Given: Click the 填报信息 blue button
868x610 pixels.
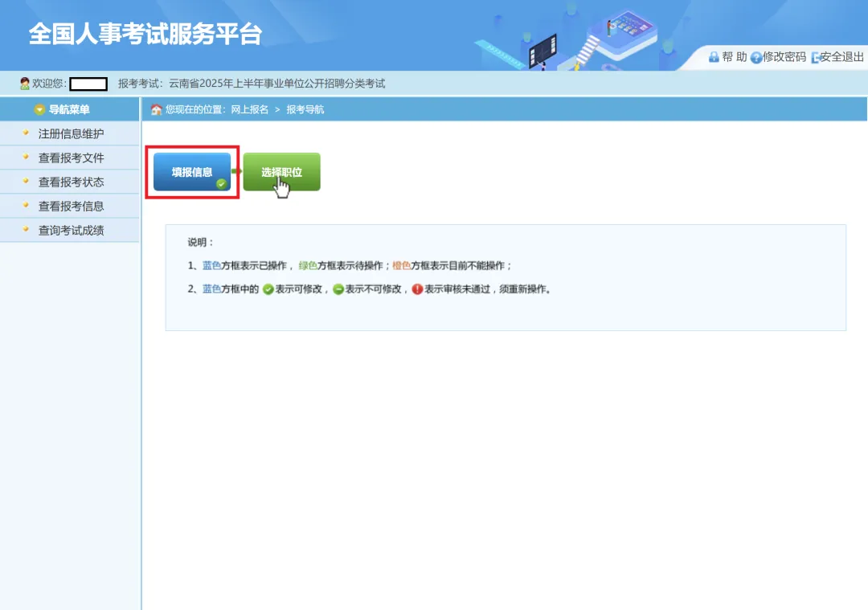Looking at the screenshot, I should (190, 170).
